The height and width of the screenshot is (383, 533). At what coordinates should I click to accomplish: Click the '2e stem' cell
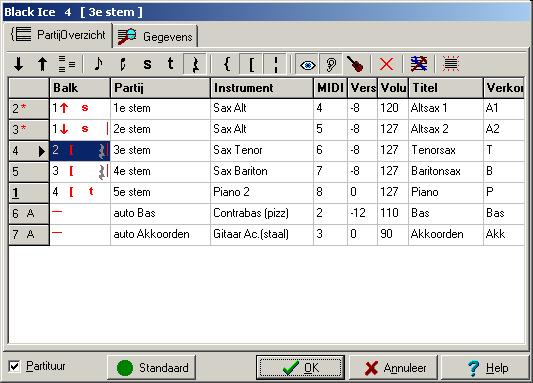pos(160,129)
